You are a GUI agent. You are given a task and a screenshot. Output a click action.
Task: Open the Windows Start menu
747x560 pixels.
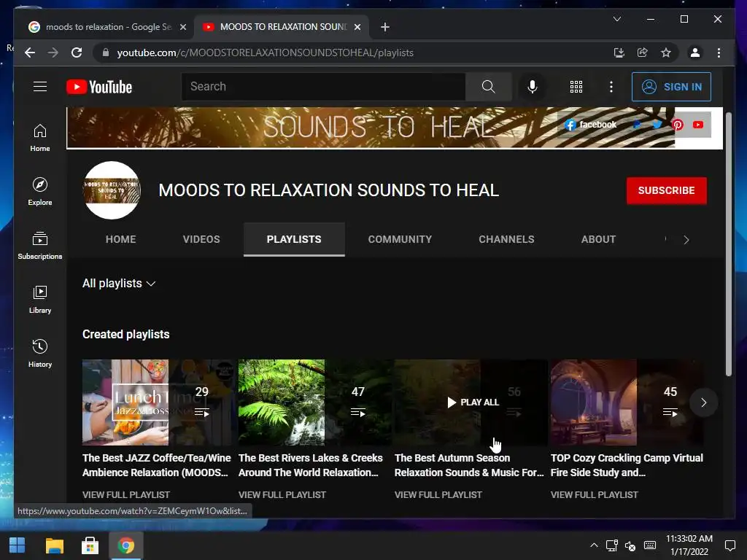tap(18, 545)
